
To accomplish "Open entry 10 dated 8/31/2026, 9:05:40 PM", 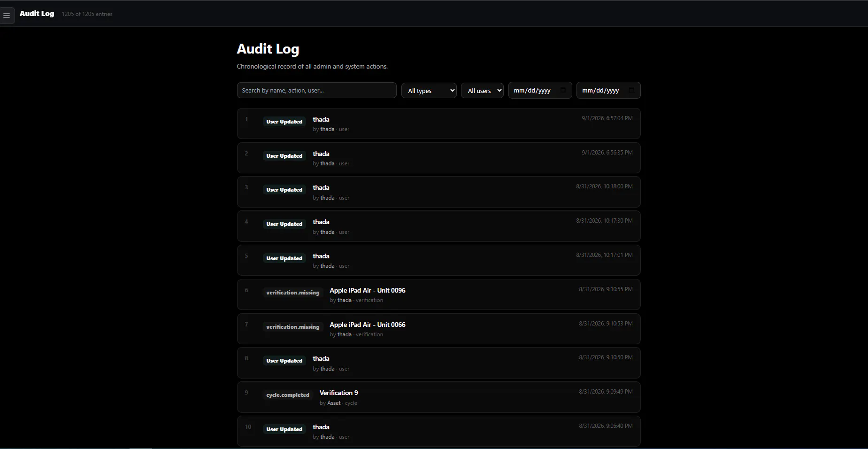I will tap(438, 431).
